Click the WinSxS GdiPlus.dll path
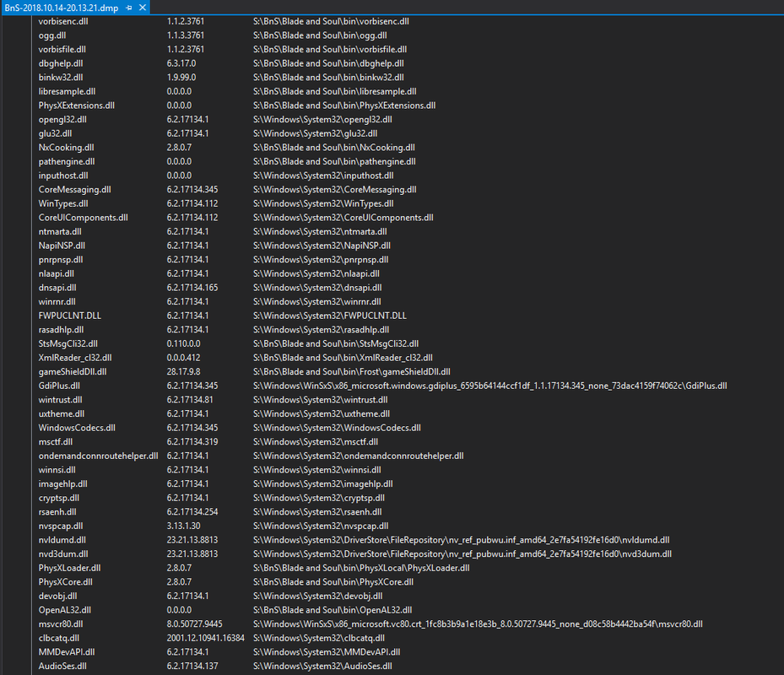 point(490,386)
